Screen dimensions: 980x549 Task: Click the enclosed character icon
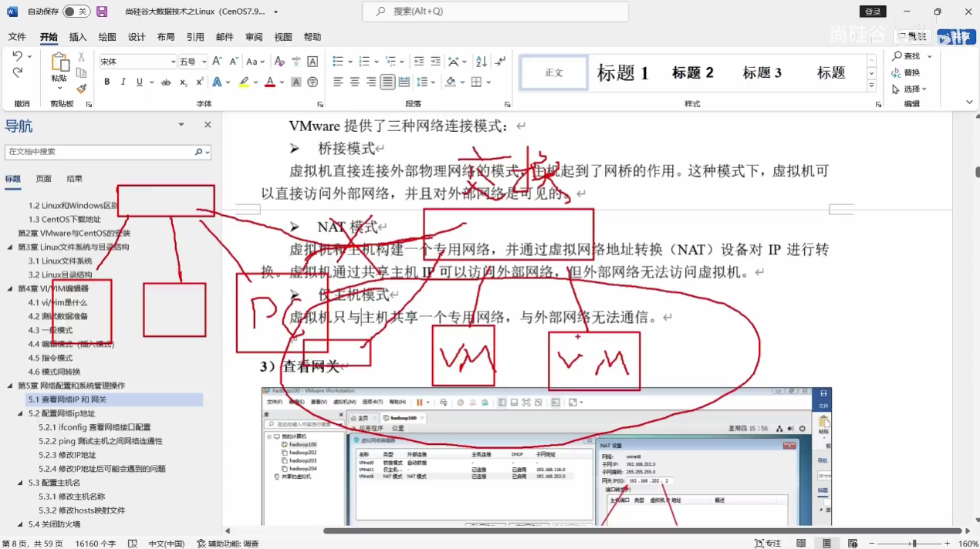[x=313, y=83]
